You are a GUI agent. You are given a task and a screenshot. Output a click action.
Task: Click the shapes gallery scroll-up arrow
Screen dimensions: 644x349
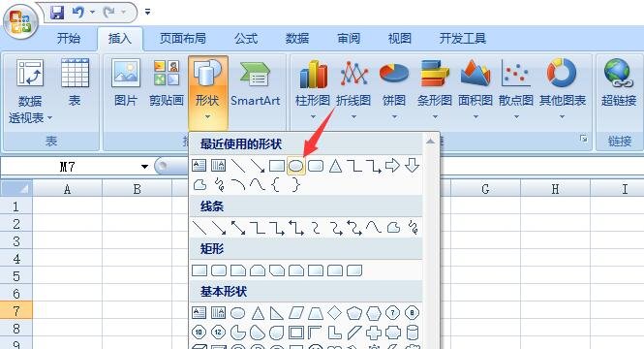(x=430, y=142)
